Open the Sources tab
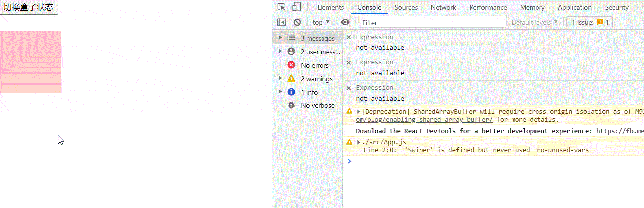Screen dimensions: 644x208 pos(406,7)
